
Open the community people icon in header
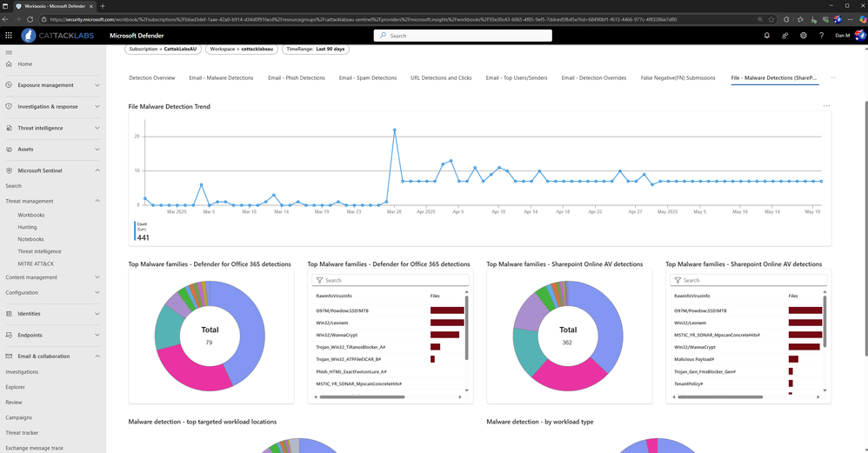click(785, 36)
